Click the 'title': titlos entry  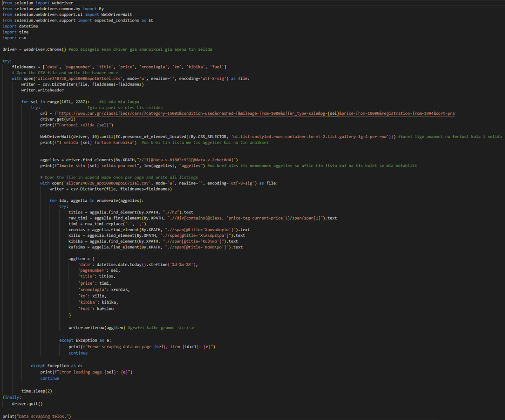click(96, 276)
